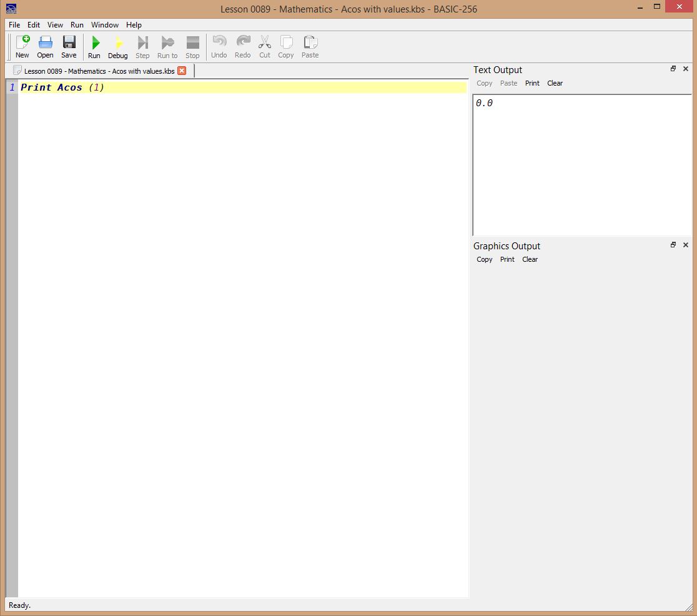Close the Lesson 0089 file tab
This screenshot has height=616, width=697.
pos(182,71)
